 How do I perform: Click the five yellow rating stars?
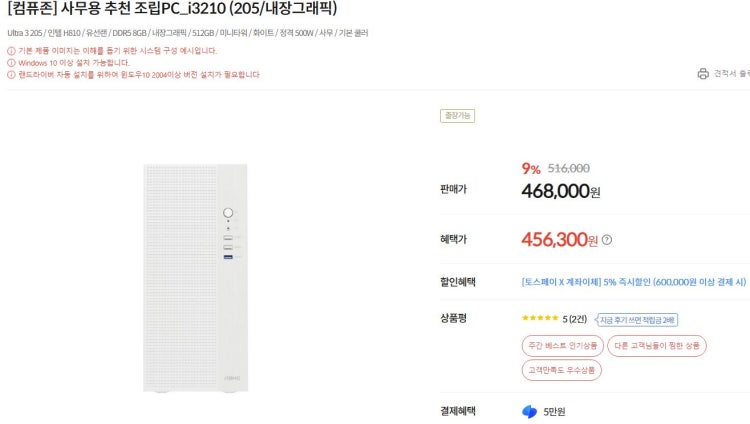[540, 319]
